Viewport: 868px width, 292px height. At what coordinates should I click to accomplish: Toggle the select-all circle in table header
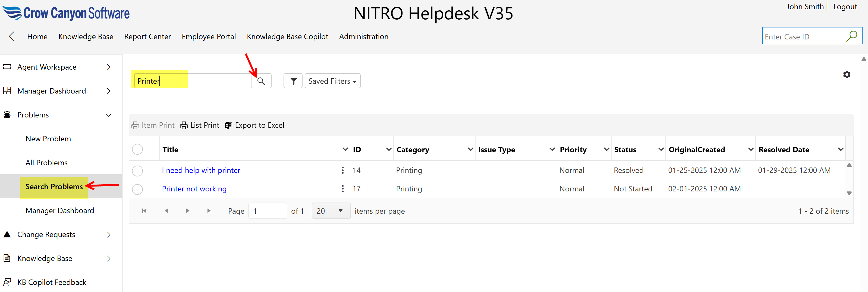tap(137, 149)
